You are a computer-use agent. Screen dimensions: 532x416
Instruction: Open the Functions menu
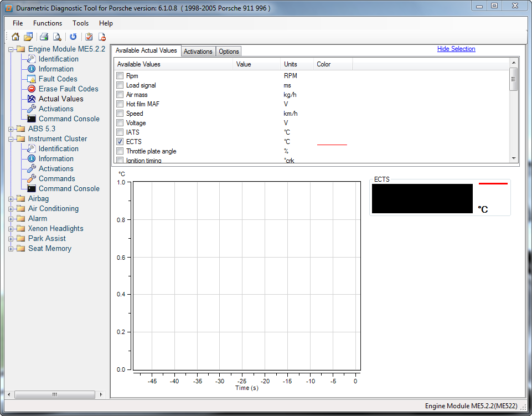48,23
